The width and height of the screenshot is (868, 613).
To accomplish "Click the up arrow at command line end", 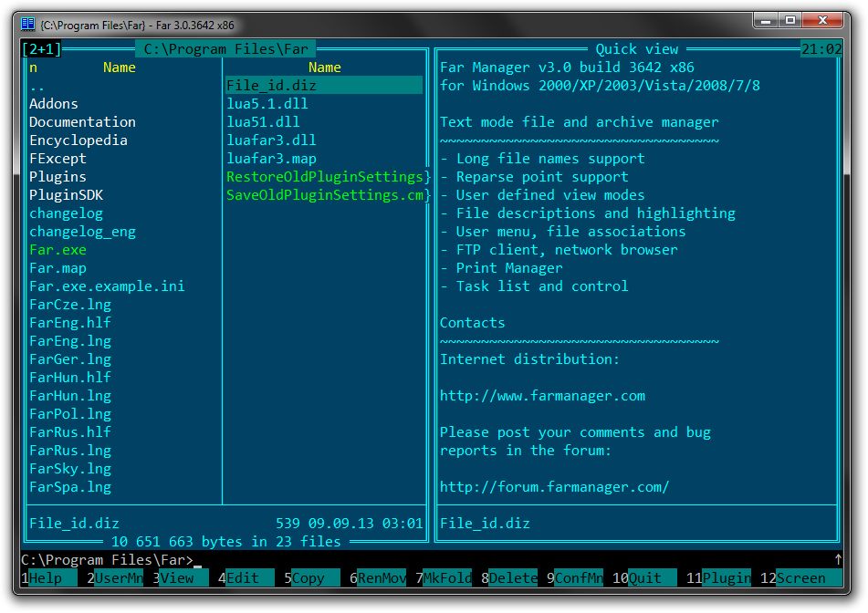I will pos(838,560).
